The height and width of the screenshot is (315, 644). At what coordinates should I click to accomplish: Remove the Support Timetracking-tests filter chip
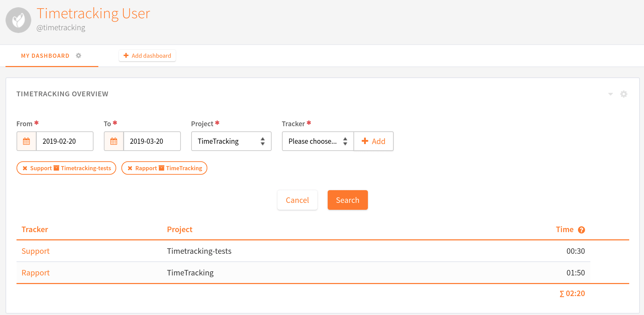click(x=25, y=168)
